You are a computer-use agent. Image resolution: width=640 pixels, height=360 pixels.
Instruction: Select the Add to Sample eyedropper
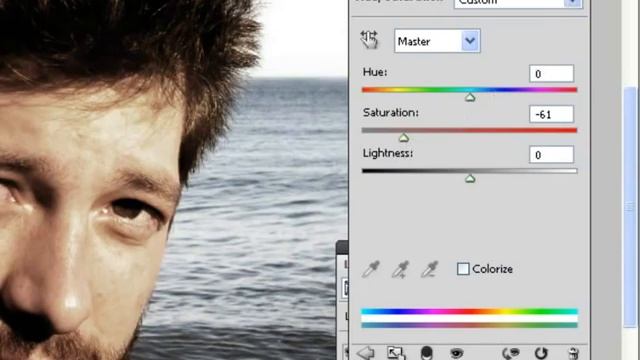point(400,269)
